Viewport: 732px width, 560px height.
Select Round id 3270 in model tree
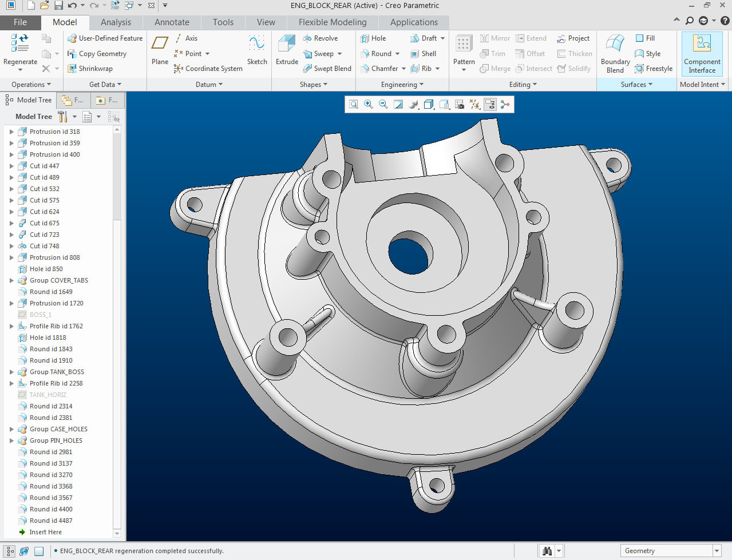pos(51,475)
